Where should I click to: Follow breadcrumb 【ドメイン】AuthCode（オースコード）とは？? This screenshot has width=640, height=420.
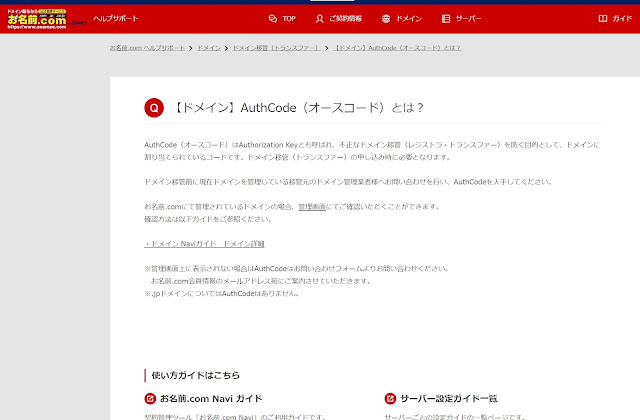point(397,48)
